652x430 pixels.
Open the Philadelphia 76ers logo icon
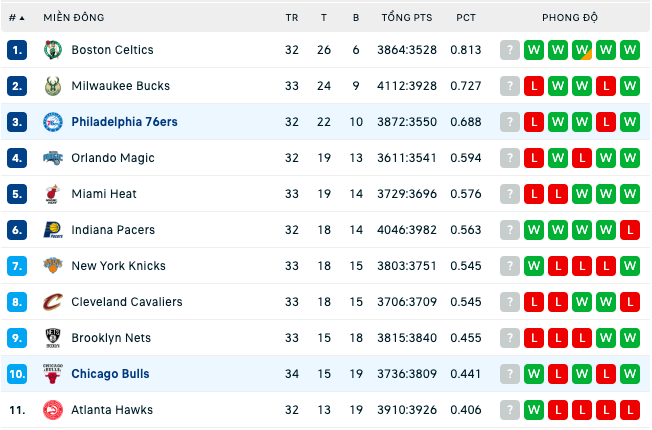coord(53,122)
